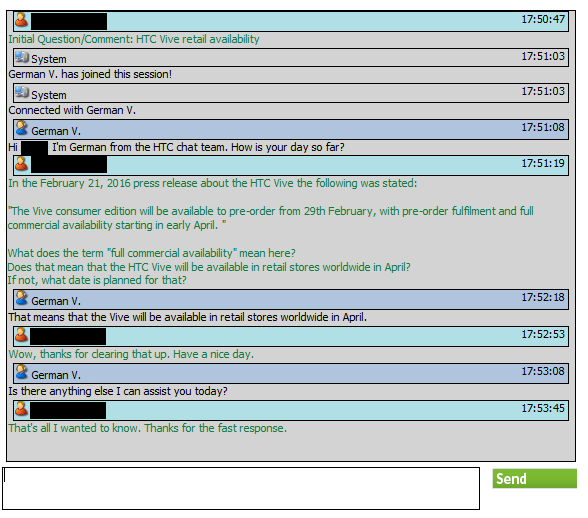The height and width of the screenshot is (518, 588).
Task: Click the user avatar icon at 17:50:47
Action: [21, 20]
